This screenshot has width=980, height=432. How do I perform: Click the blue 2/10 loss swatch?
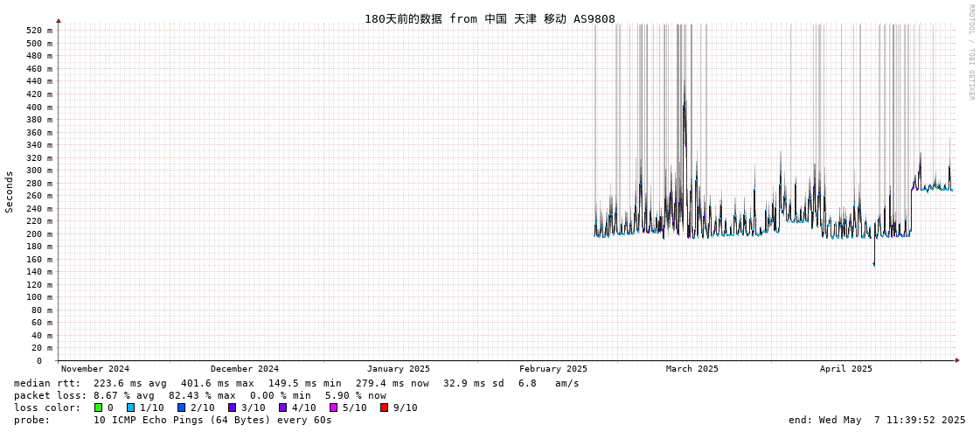pyautogui.click(x=181, y=408)
